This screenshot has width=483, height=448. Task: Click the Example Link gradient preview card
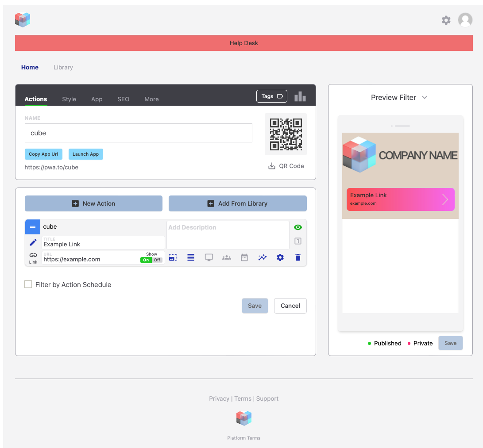point(400,199)
